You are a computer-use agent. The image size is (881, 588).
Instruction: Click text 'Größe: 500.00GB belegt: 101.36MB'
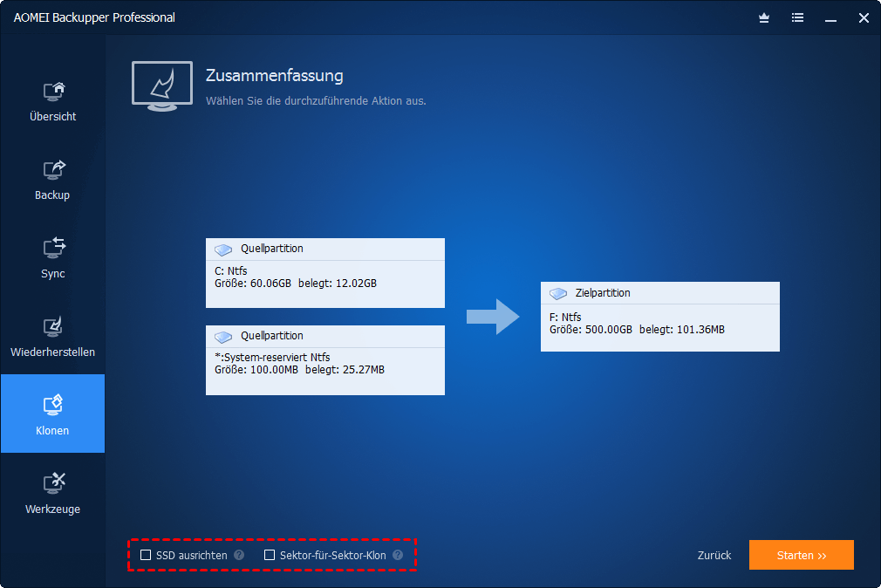(637, 330)
